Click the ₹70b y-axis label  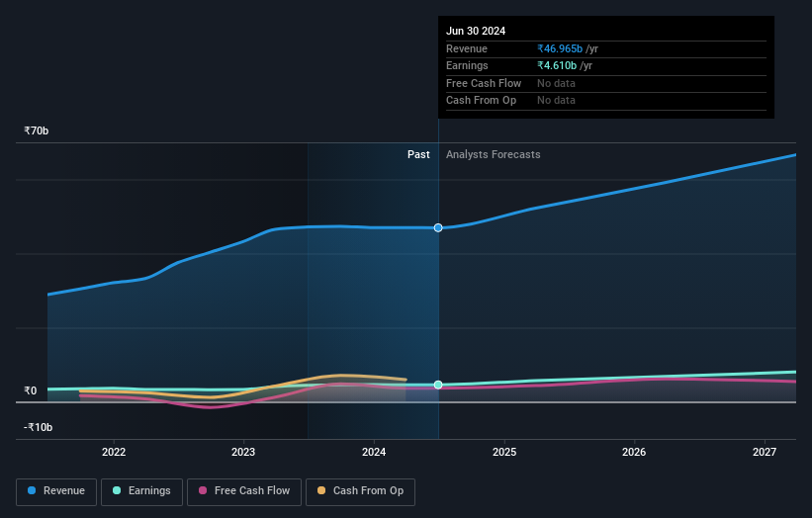click(37, 130)
